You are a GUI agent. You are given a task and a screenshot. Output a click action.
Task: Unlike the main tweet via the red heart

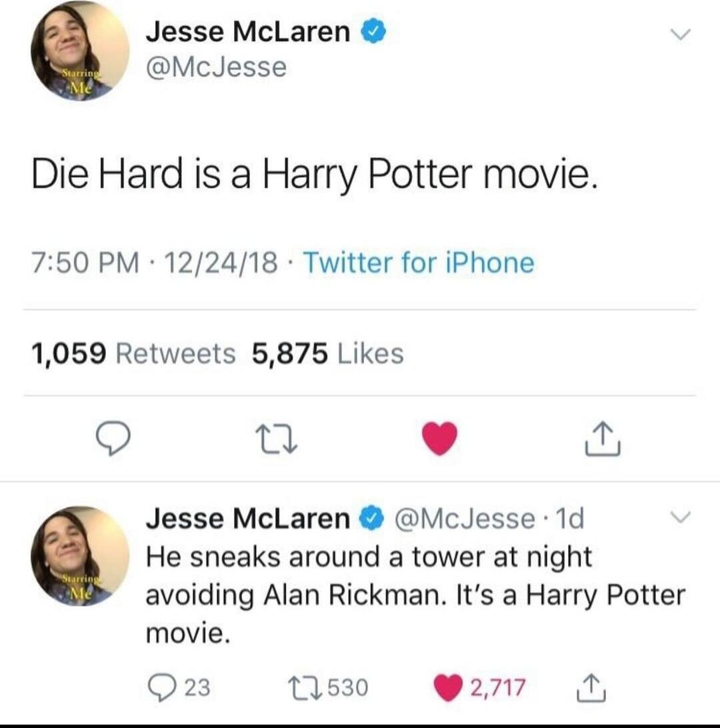tap(437, 438)
